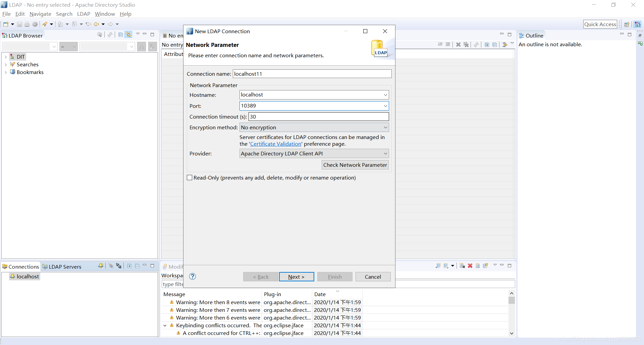Screen dimensions: 644x345
Task: Click the search tree icon button in LDAP Browser
Action: click(x=142, y=47)
